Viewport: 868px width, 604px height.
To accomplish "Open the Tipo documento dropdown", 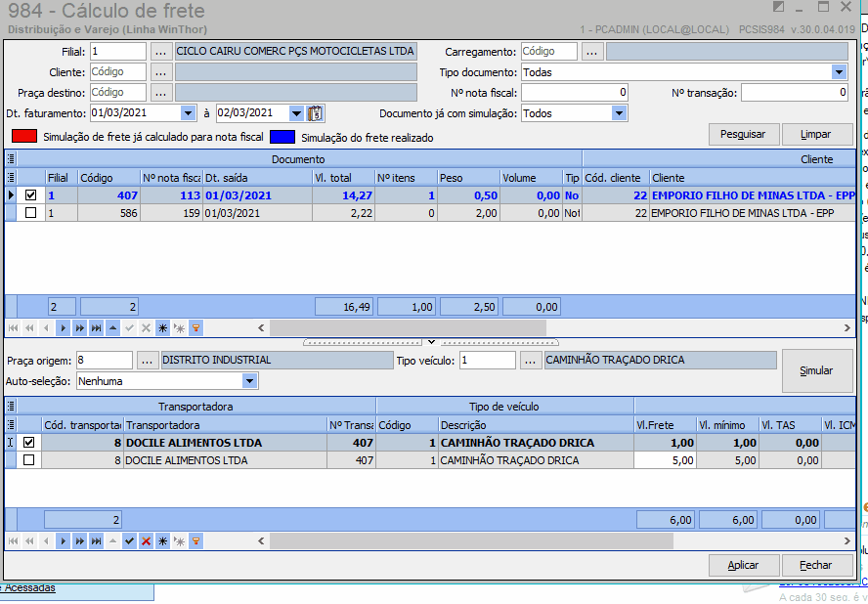I will point(839,72).
